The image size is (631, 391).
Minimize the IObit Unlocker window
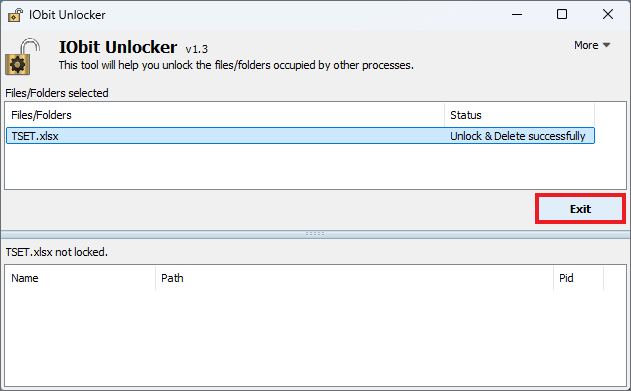517,14
